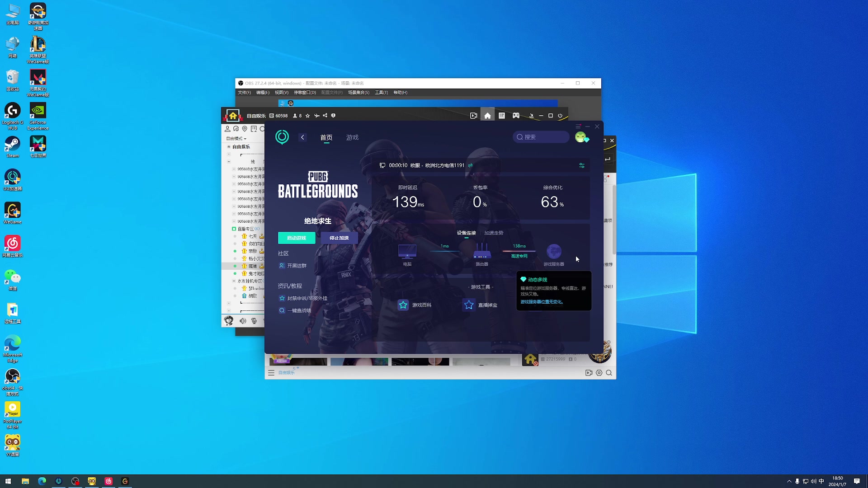Viewport: 868px width, 488px height.
Task: Click the UU accelerator logo icon
Action: click(282, 137)
